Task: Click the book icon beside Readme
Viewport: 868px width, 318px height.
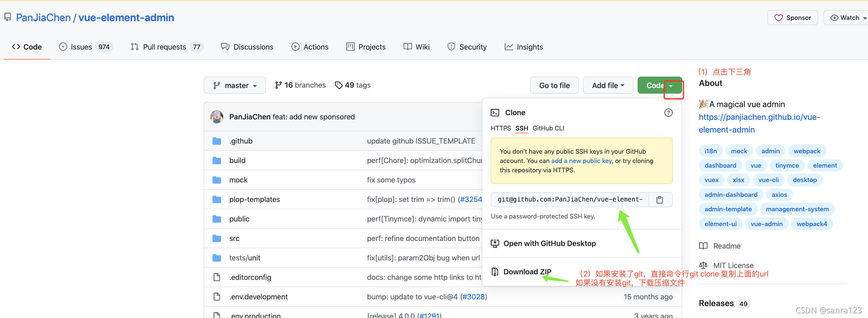Action: 703,246
